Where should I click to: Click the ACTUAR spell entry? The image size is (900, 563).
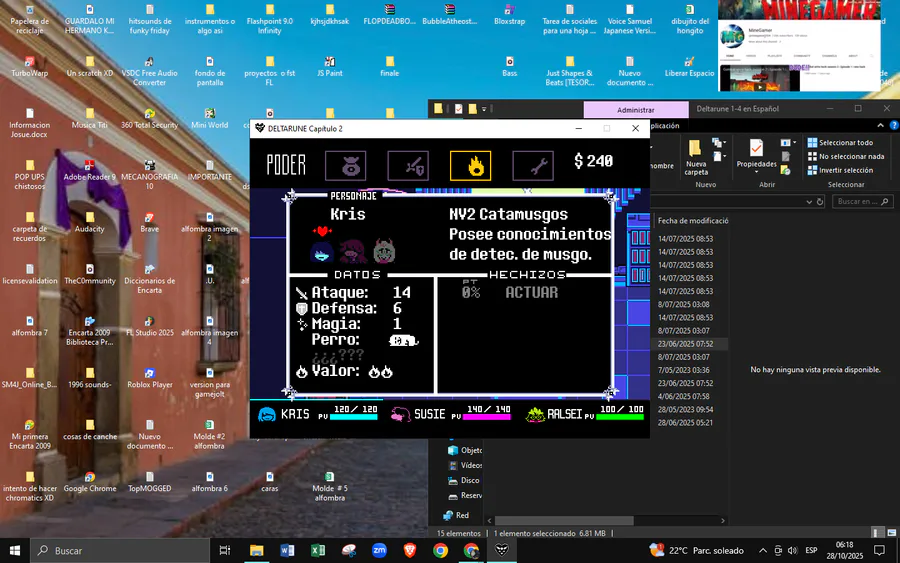(x=532, y=292)
